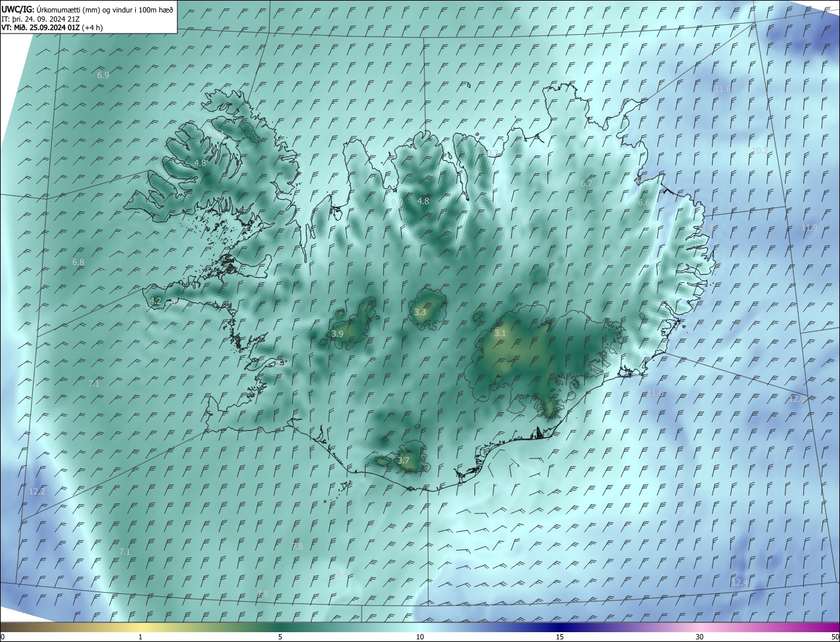Viewport: 840px width, 642px height.
Task: Click the 9.9 value label on the map
Action: pos(397,203)
